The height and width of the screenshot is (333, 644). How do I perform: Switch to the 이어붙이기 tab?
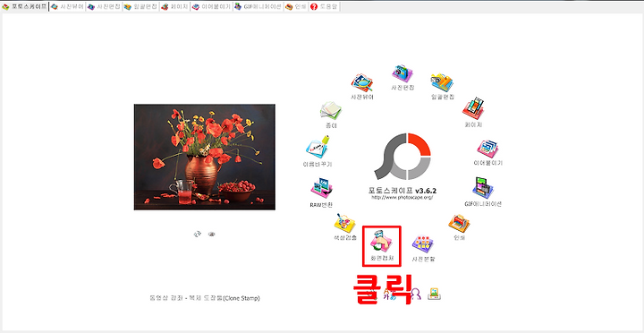click(211, 7)
